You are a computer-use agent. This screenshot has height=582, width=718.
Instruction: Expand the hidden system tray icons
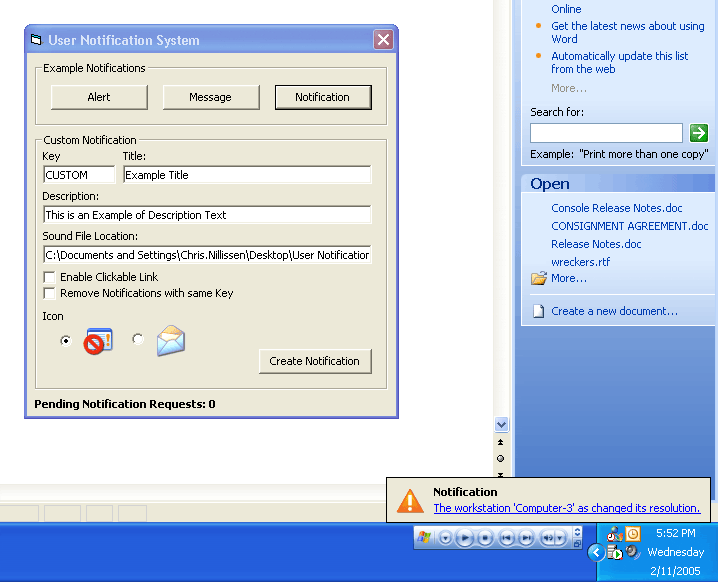tap(596, 552)
